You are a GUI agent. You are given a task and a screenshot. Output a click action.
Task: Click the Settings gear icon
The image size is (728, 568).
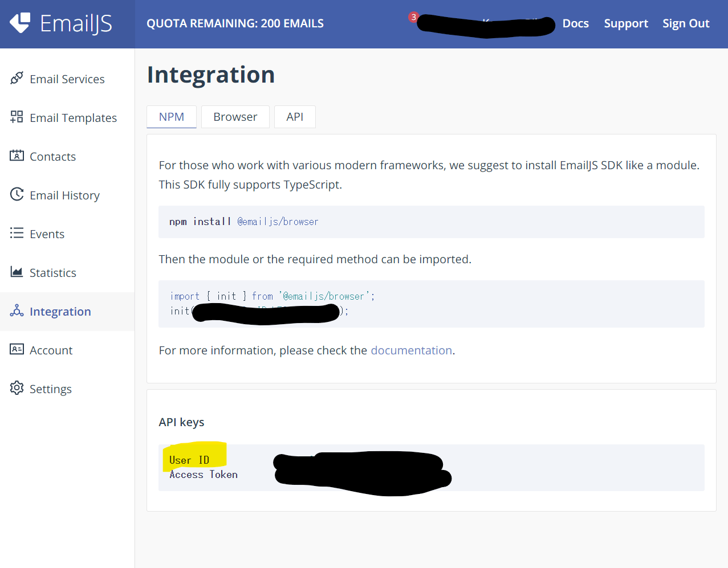pyautogui.click(x=17, y=388)
